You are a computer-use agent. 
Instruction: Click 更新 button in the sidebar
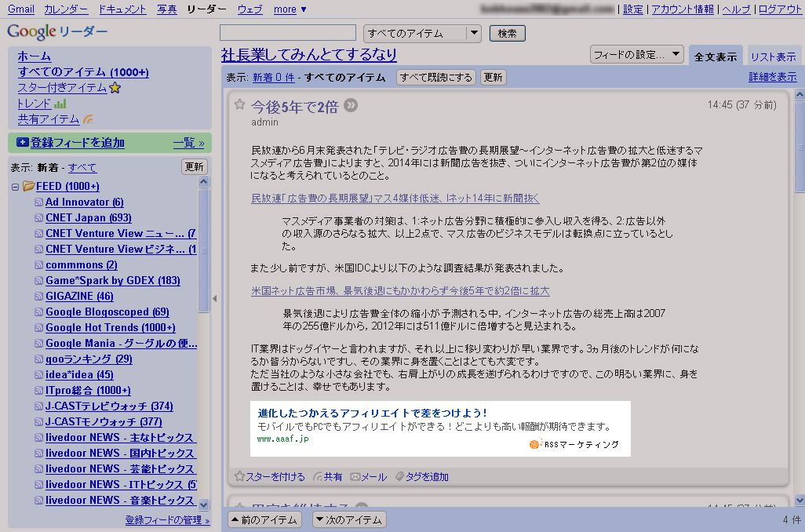coord(194,167)
